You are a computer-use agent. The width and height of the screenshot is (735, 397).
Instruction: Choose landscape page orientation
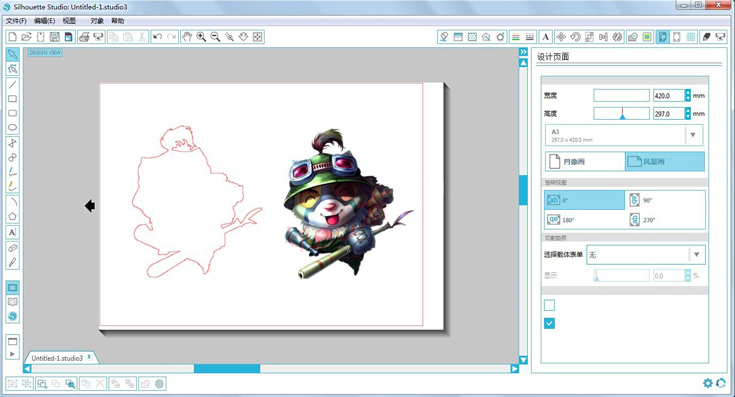(x=665, y=161)
